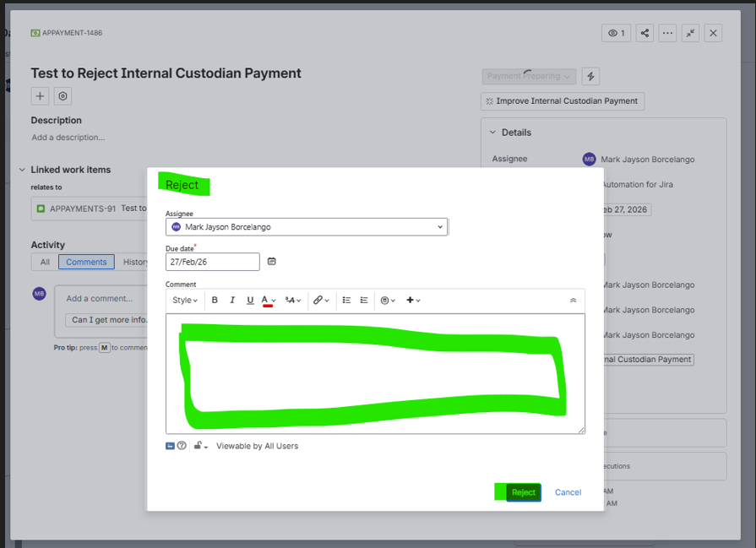Click the Automation for Jira text
Screen dimensions: 756x548
point(637,185)
